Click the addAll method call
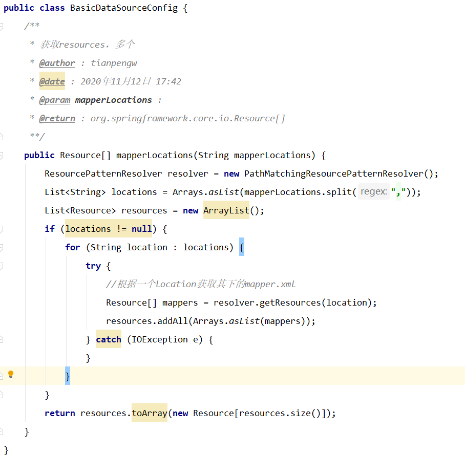The height and width of the screenshot is (476, 465). coord(173,321)
